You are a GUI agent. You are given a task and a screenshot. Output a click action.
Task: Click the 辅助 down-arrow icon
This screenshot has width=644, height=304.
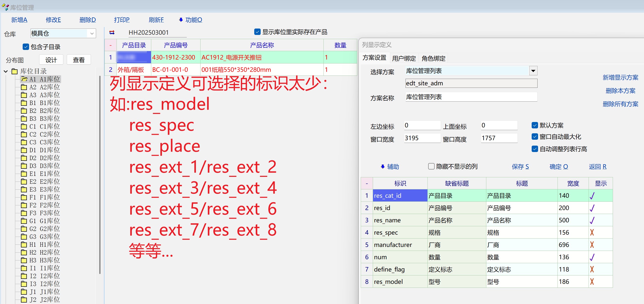[383, 167]
